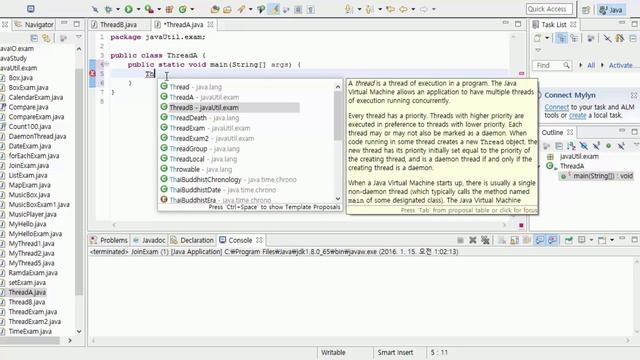Click the Previous Annotation icon in the toolbar
This screenshot has width=640, height=360.
[370, 9]
